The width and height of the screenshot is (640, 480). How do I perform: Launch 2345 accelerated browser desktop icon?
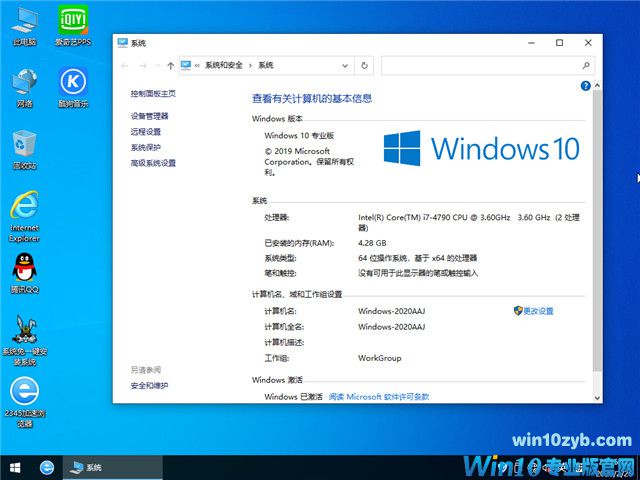point(24,402)
